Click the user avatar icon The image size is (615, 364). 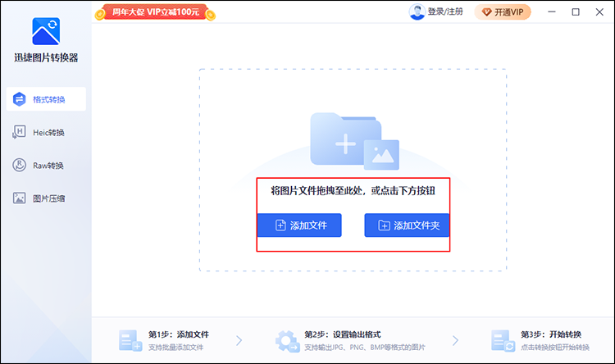coord(417,12)
